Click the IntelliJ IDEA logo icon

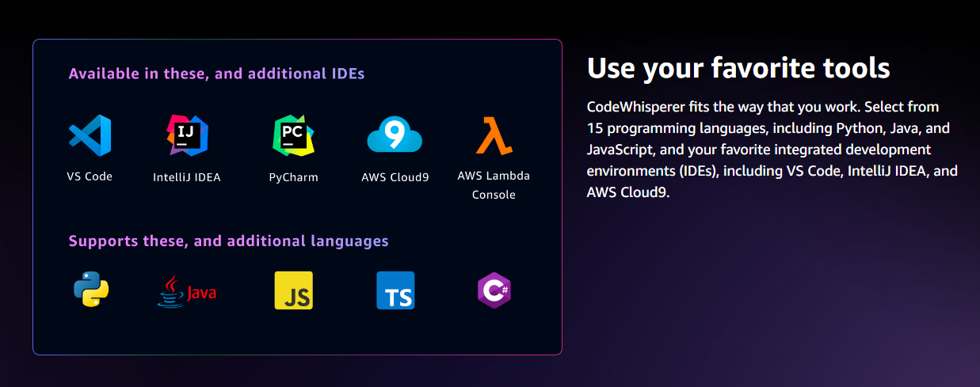tap(188, 135)
